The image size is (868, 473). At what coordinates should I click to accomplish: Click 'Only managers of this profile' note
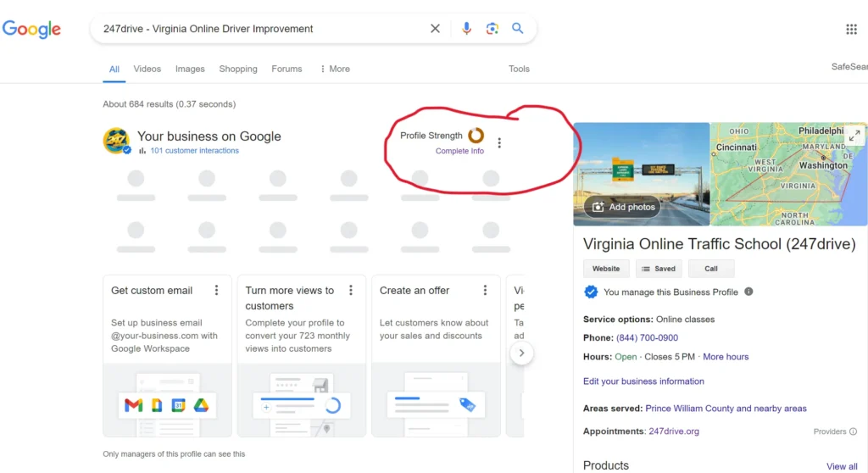click(x=174, y=454)
